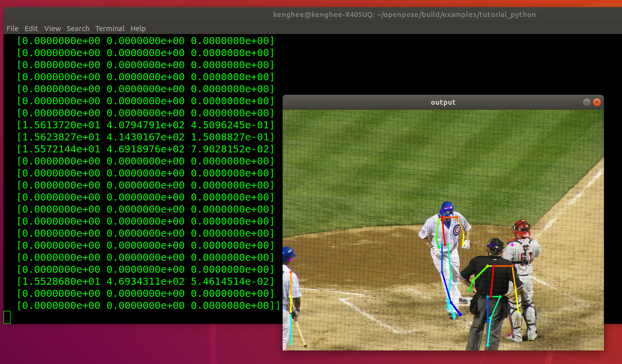Open the View menu
Viewport: 622px width, 364px height.
click(52, 29)
